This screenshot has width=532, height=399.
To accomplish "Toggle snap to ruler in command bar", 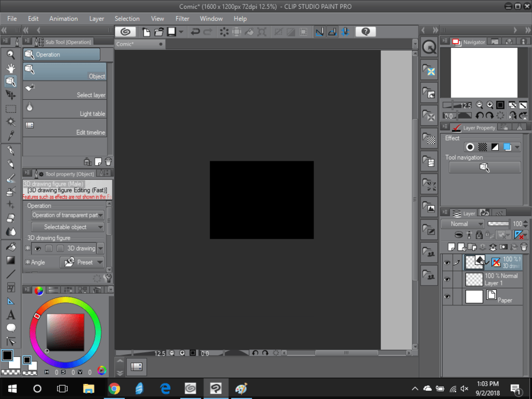I will click(320, 32).
